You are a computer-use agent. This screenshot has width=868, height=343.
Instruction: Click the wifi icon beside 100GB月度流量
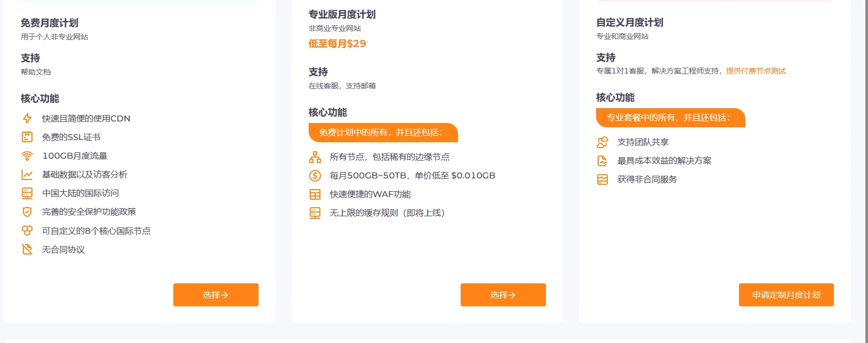(27, 156)
